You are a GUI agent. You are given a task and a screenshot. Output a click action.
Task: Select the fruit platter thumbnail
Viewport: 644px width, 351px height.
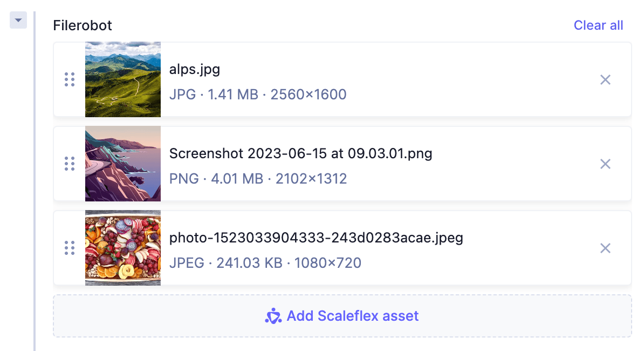click(x=122, y=248)
